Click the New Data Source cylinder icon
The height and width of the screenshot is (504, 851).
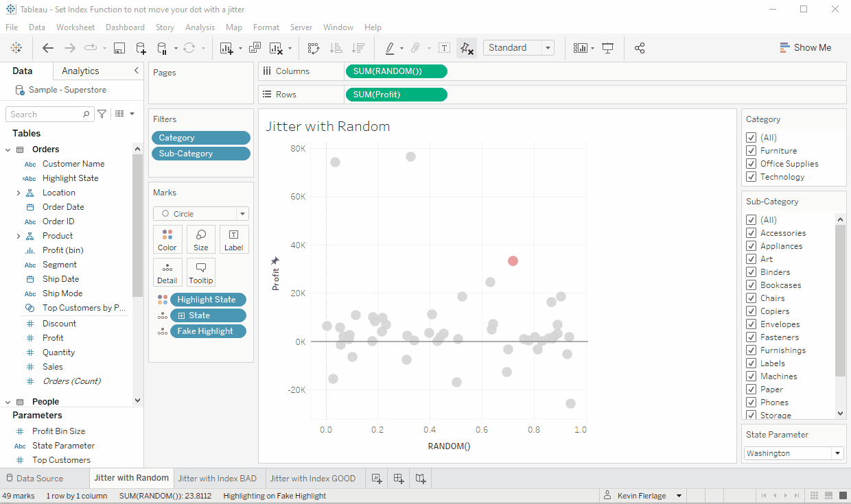pyautogui.click(x=141, y=48)
